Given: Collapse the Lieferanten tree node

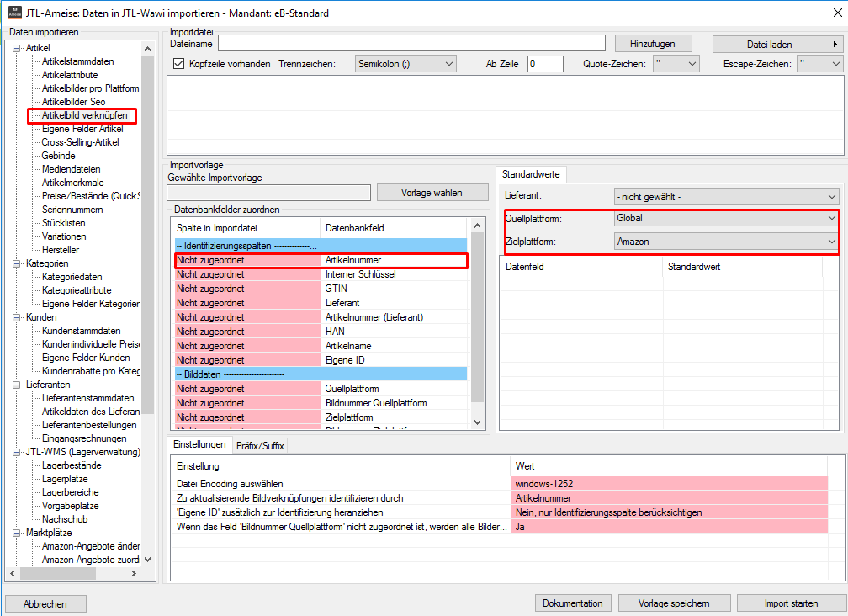Looking at the screenshot, I should click(x=17, y=385).
